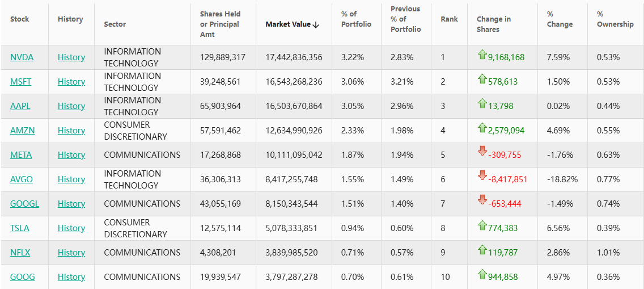Sort by Market Value descending arrow
Screen dimensions: 644x289
pos(316,24)
